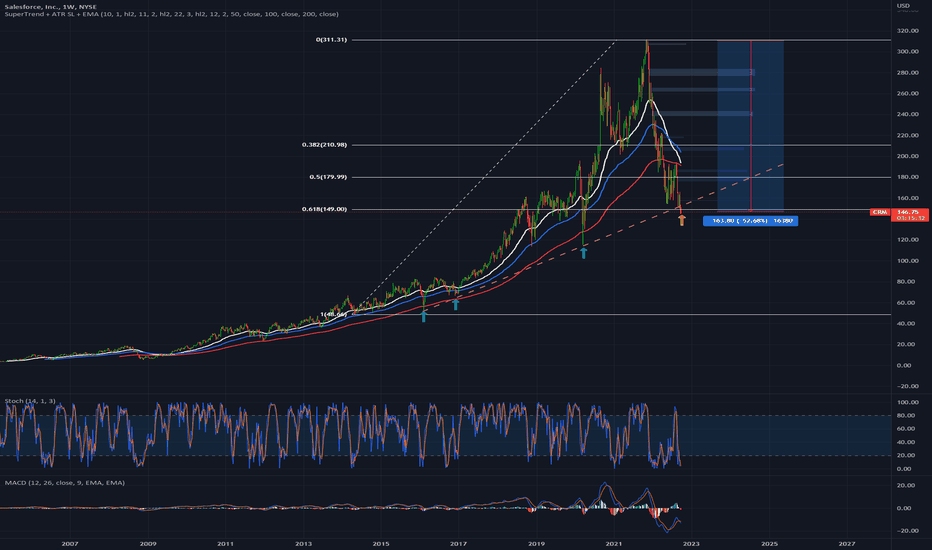Click the blue up arrow near the 2016 low
The image size is (932, 550).
pyautogui.click(x=424, y=316)
